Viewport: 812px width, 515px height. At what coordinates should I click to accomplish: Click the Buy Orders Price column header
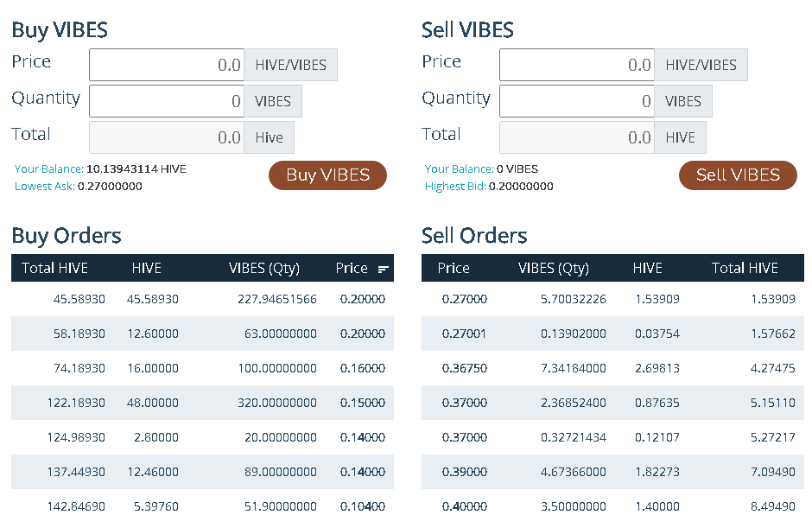pos(352,268)
